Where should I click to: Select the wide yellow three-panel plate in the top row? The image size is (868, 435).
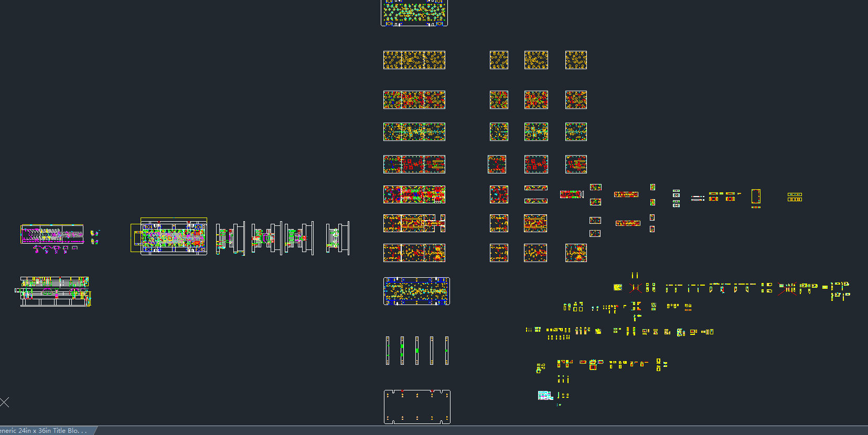(x=414, y=60)
